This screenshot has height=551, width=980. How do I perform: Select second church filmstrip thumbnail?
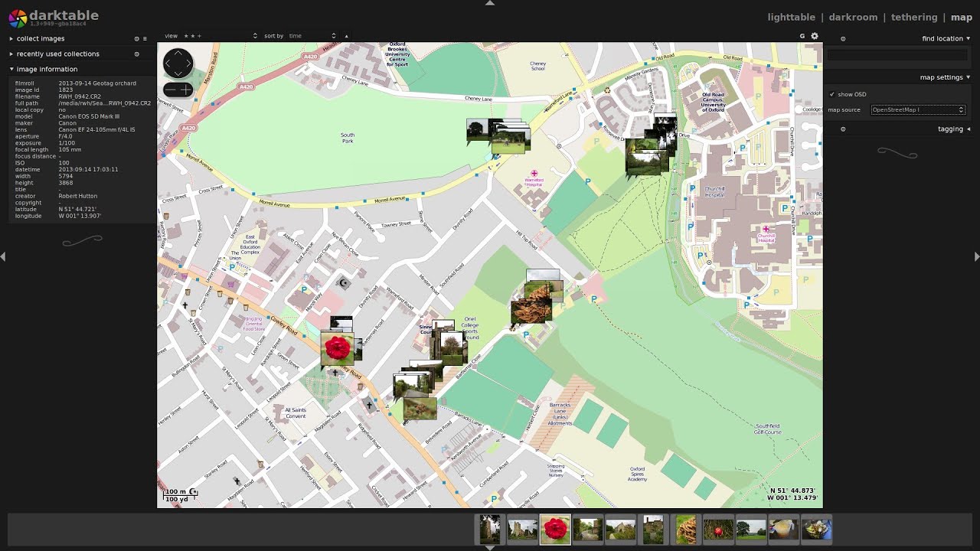click(x=522, y=529)
